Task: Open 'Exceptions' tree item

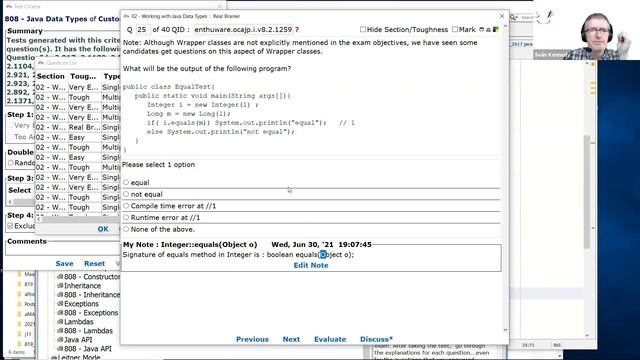Action: click(81, 304)
